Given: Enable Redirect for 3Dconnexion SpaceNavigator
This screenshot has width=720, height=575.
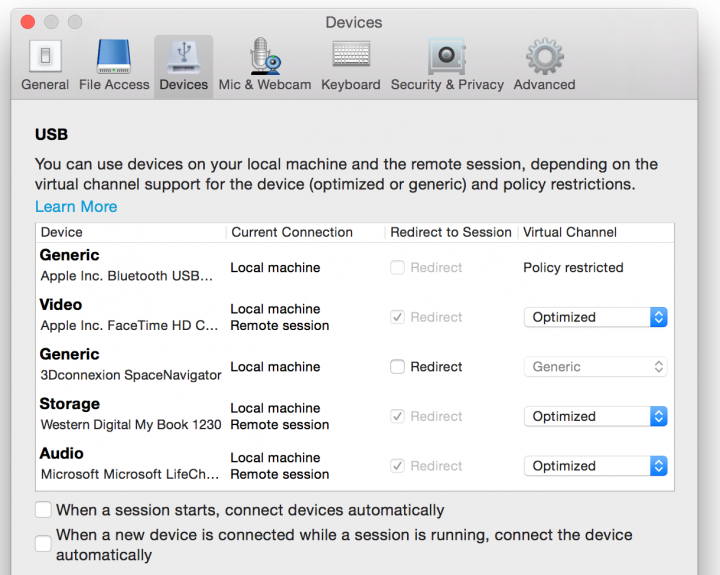Looking at the screenshot, I should coord(398,367).
